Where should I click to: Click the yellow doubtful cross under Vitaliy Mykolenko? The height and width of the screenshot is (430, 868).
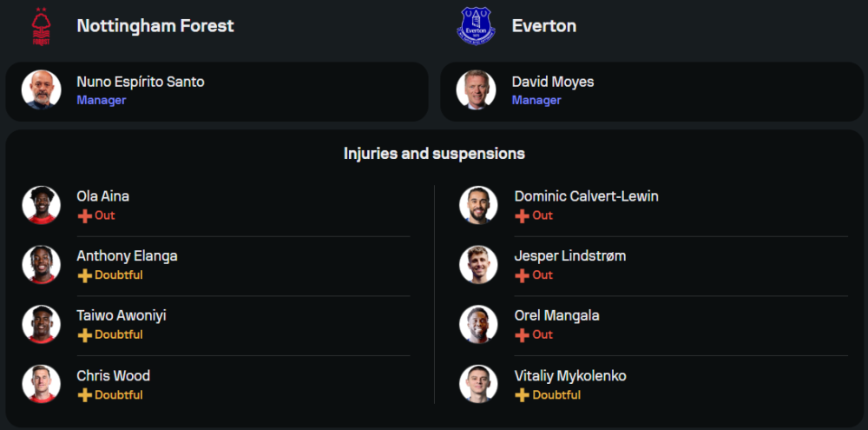[x=523, y=395]
